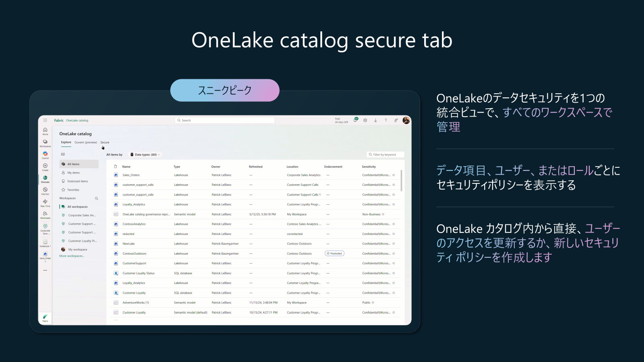Open Notebook 1 in left nav

(45, 243)
